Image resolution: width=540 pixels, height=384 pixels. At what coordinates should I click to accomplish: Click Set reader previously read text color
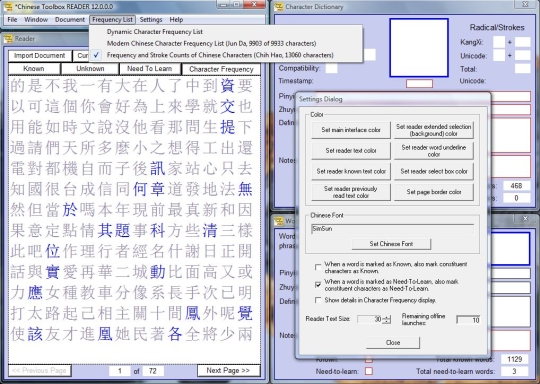coord(351,192)
